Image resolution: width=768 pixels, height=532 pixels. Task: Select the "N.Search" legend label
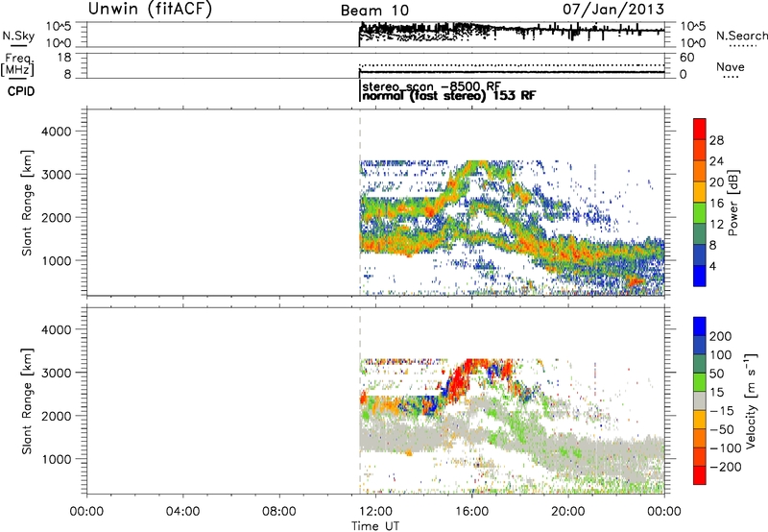click(x=741, y=36)
